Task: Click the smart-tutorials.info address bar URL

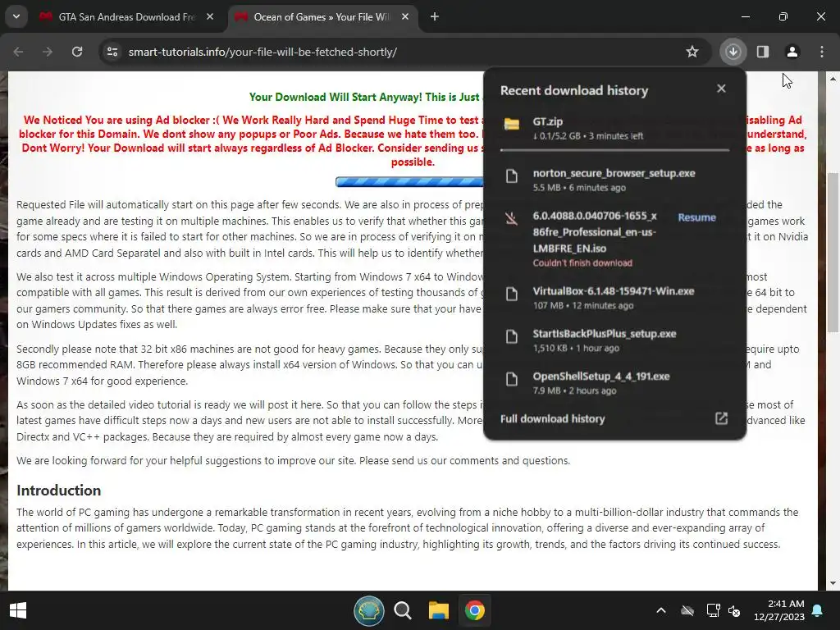Action: click(262, 52)
